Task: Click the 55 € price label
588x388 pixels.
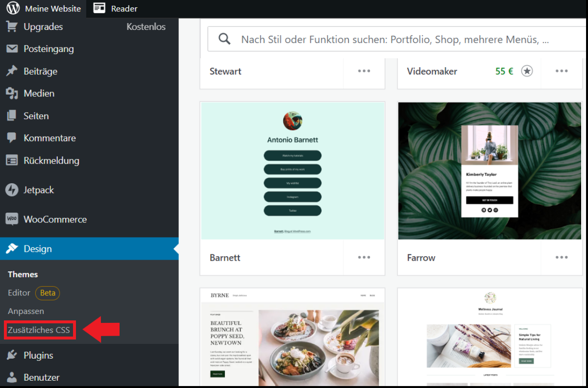Action: coord(504,71)
